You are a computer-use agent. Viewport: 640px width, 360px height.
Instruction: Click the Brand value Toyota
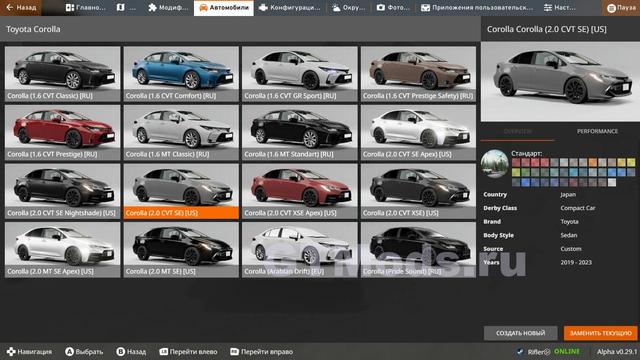[x=569, y=222]
